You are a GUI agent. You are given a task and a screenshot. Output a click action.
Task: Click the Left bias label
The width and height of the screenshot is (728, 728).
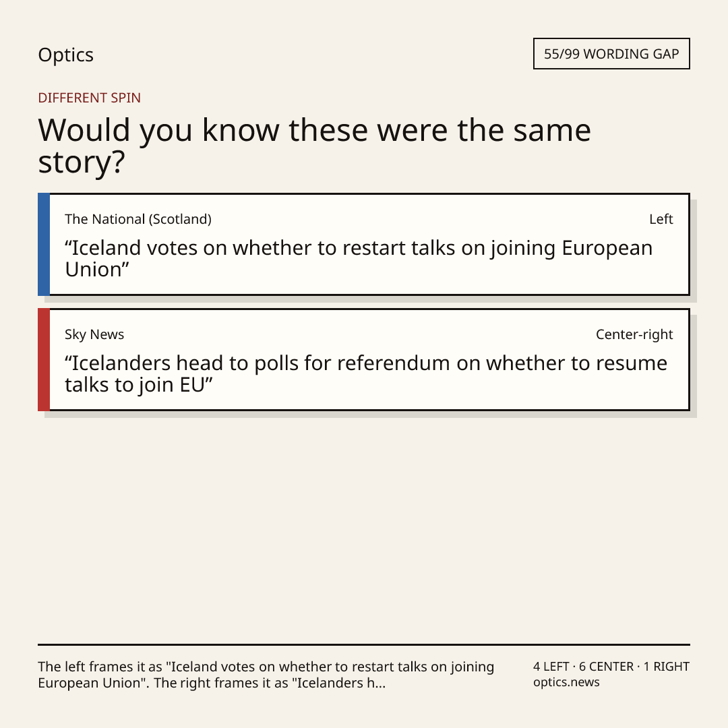(661, 219)
